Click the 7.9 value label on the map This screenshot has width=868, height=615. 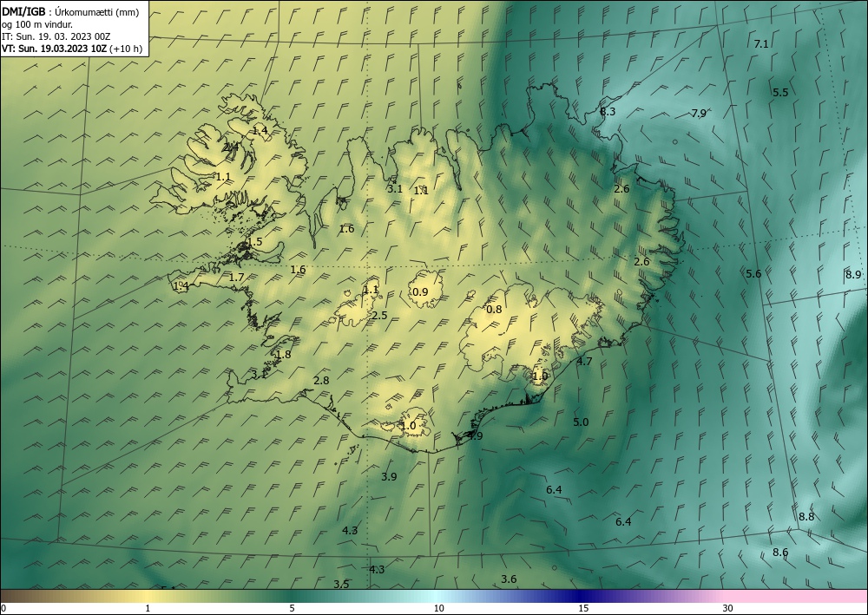pyautogui.click(x=699, y=114)
